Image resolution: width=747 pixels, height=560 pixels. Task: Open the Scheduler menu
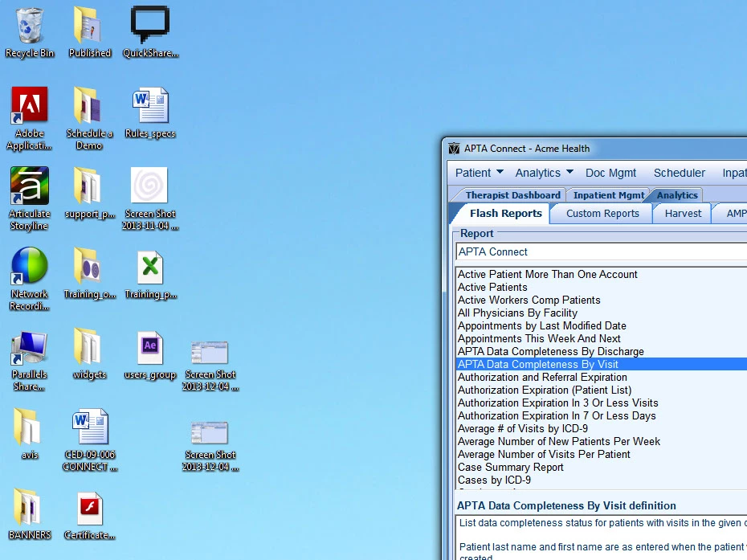point(680,173)
